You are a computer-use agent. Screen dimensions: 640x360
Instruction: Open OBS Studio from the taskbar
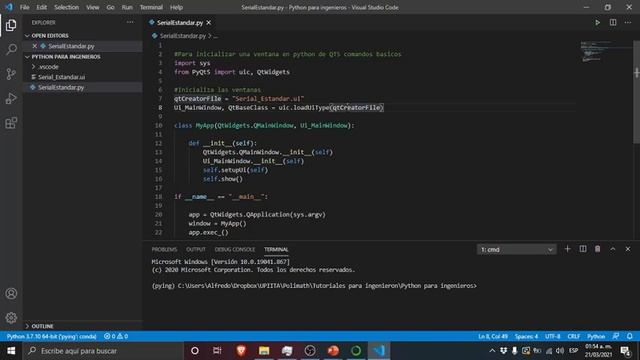[x=310, y=351]
